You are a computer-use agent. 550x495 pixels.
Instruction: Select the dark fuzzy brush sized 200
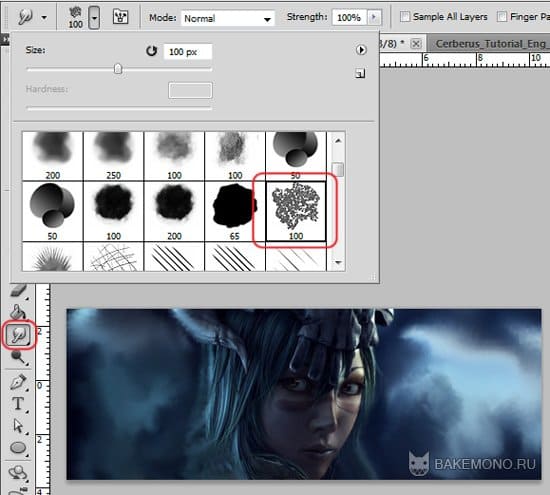click(x=174, y=211)
